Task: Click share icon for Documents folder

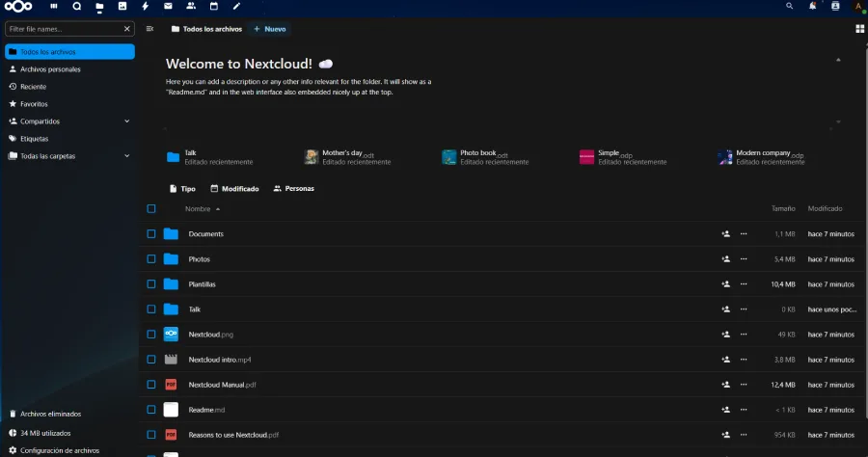Action: tap(725, 234)
